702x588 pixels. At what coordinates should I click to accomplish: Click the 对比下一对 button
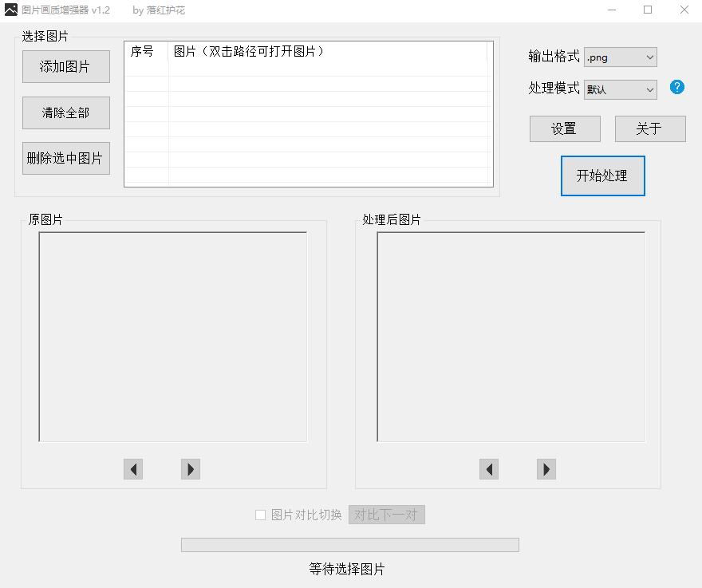click(x=387, y=515)
